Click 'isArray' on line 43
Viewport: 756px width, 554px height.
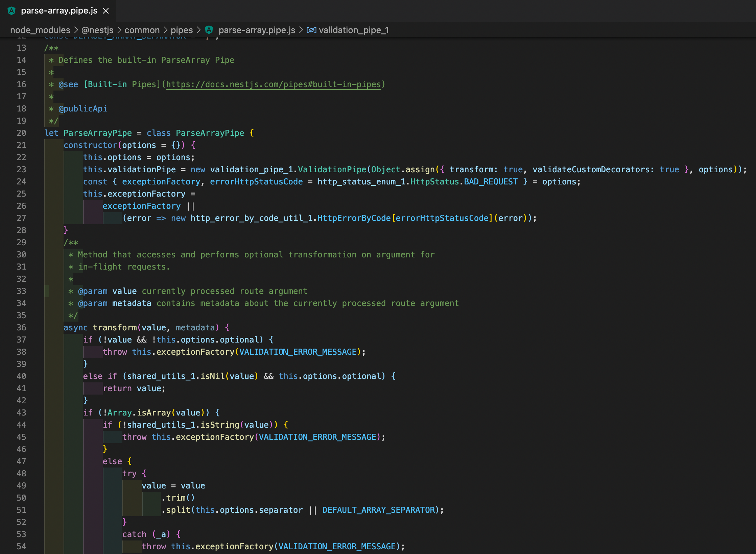[154, 413]
